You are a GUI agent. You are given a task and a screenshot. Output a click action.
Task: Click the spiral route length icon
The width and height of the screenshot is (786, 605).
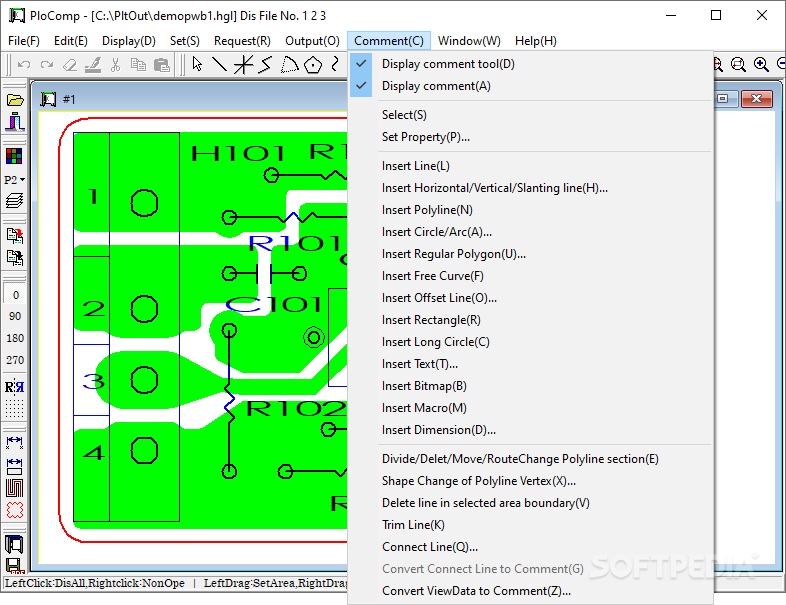click(x=15, y=488)
